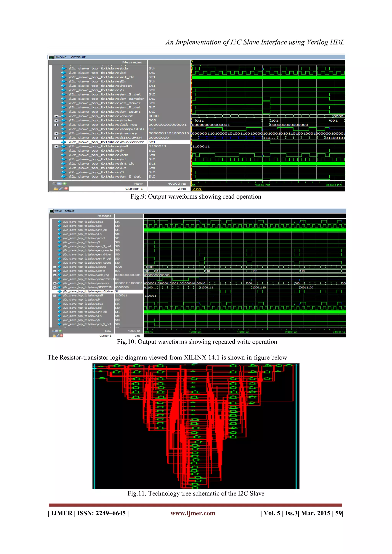Click the wrench edit-cursor icon in Fig.9 window

61,189
